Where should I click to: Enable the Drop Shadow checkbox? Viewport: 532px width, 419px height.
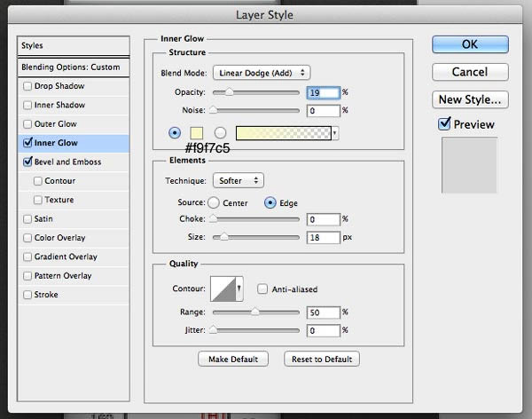27,86
